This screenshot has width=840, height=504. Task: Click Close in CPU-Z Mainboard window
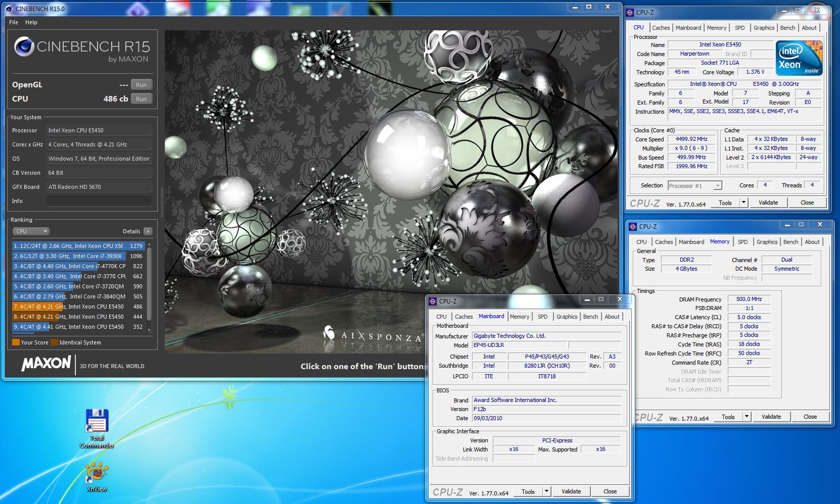(x=610, y=491)
